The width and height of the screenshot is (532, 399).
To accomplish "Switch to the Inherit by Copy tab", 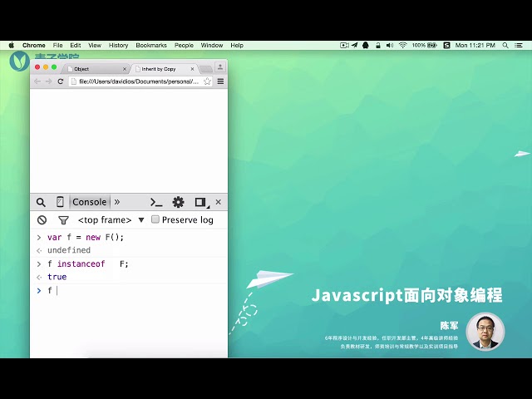I will (x=164, y=69).
